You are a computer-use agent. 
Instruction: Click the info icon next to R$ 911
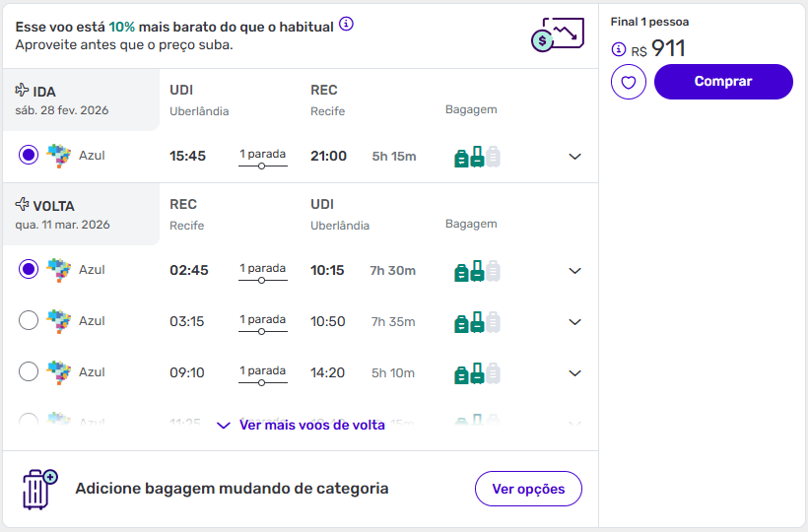619,49
